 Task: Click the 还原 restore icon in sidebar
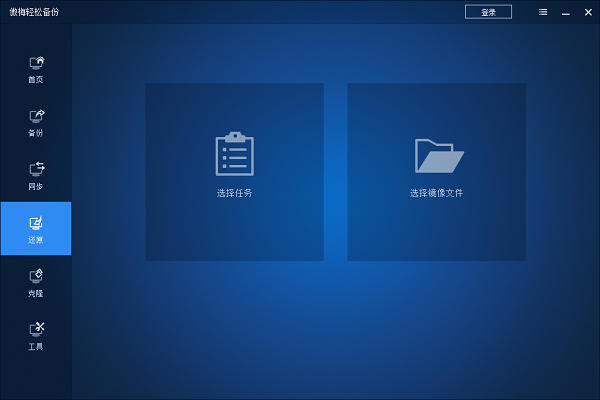tap(36, 223)
